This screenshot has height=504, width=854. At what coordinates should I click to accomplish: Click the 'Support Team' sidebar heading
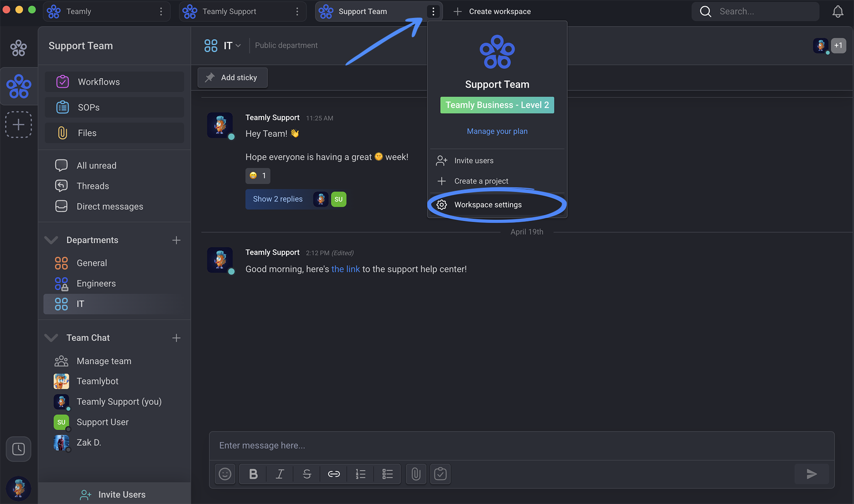(x=81, y=46)
